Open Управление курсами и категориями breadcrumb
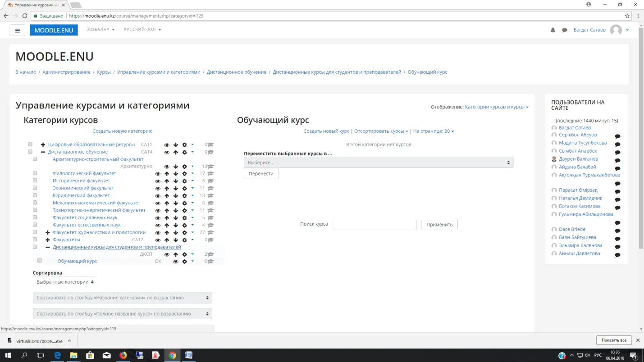The image size is (644, 362). click(159, 72)
